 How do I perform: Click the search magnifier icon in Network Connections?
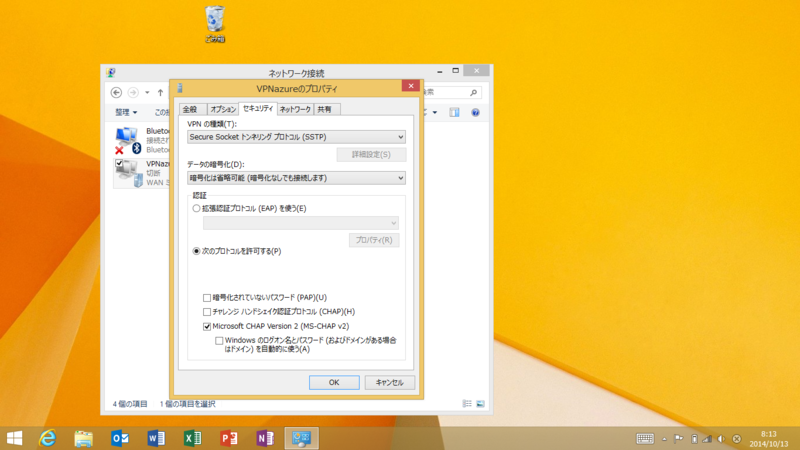[473, 92]
